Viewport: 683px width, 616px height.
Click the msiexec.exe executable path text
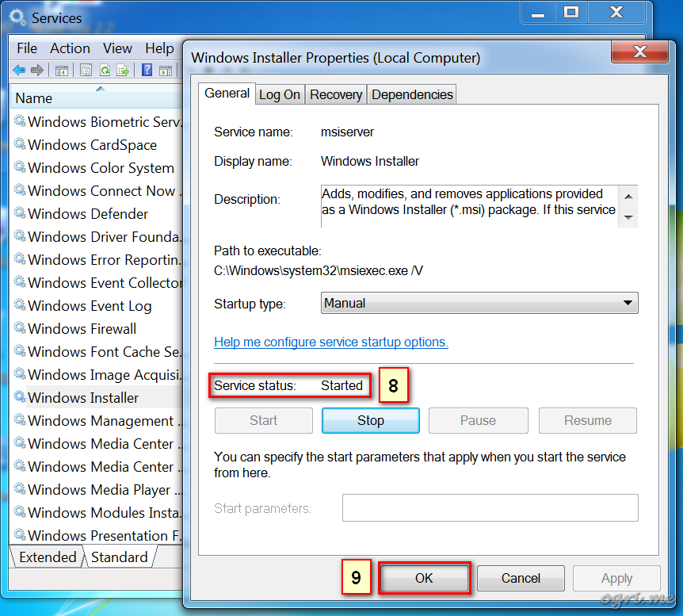click(319, 270)
